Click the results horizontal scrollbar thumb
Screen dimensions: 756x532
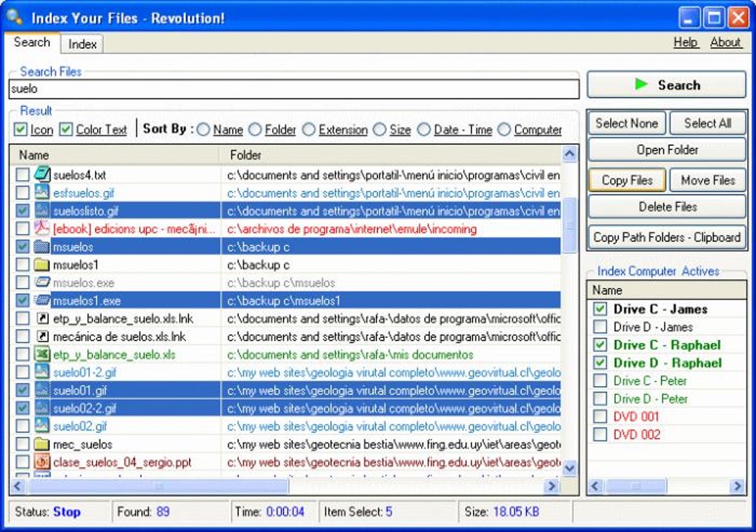(x=158, y=486)
